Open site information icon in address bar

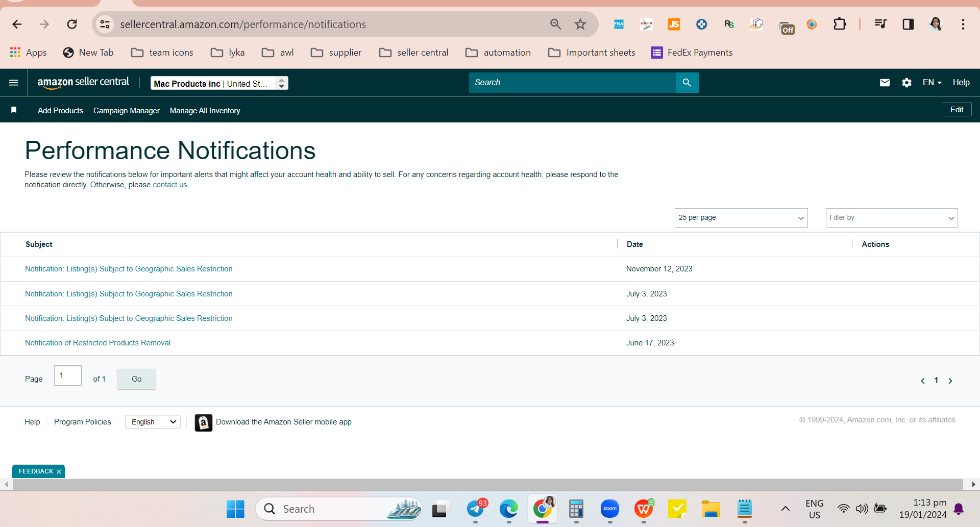[105, 24]
